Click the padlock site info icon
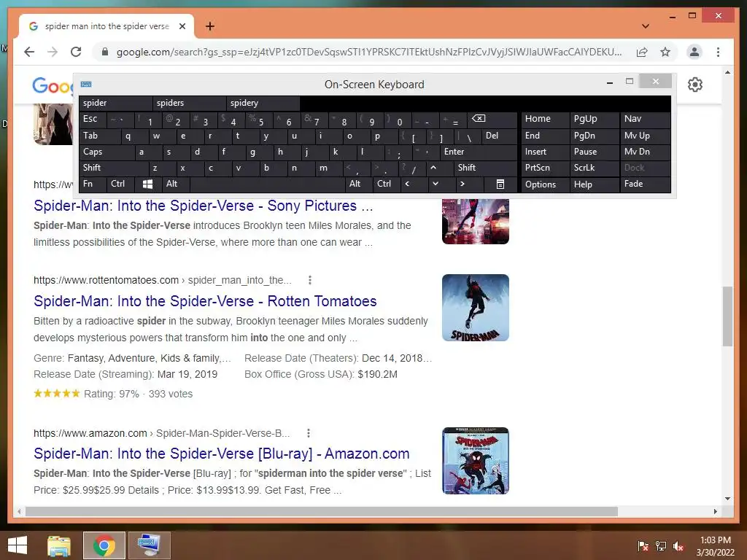The image size is (747, 560). point(105,52)
